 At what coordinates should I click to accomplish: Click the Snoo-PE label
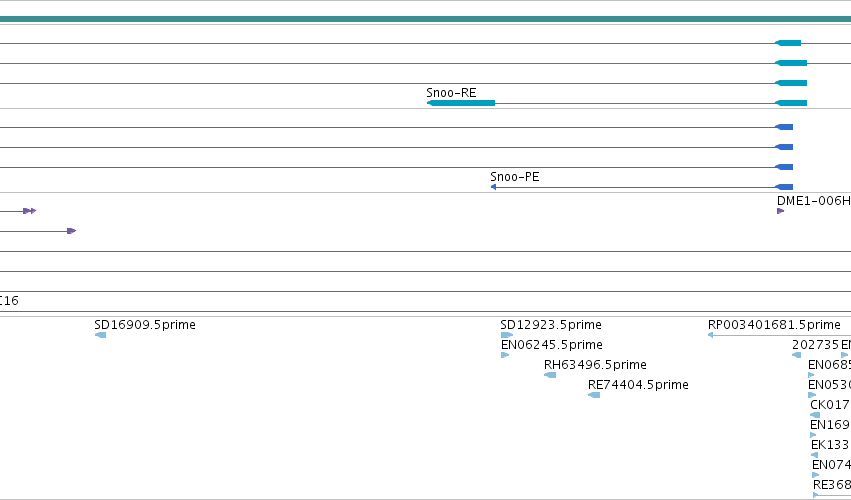tap(515, 177)
